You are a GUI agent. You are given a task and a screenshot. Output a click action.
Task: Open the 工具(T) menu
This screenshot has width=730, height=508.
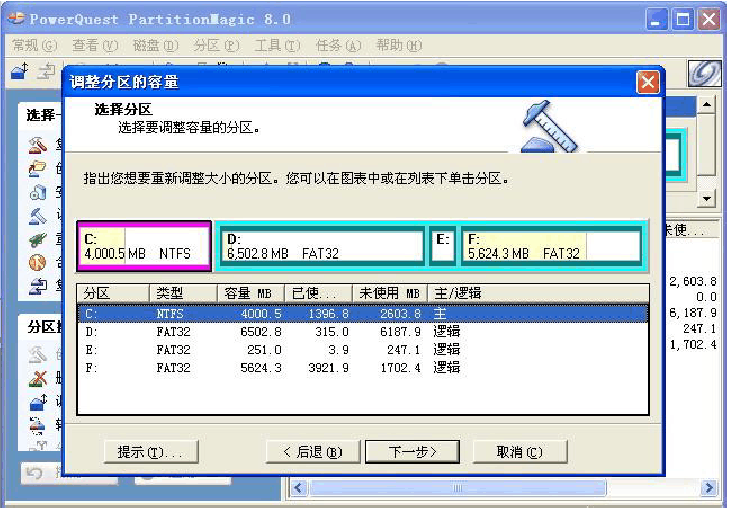277,45
